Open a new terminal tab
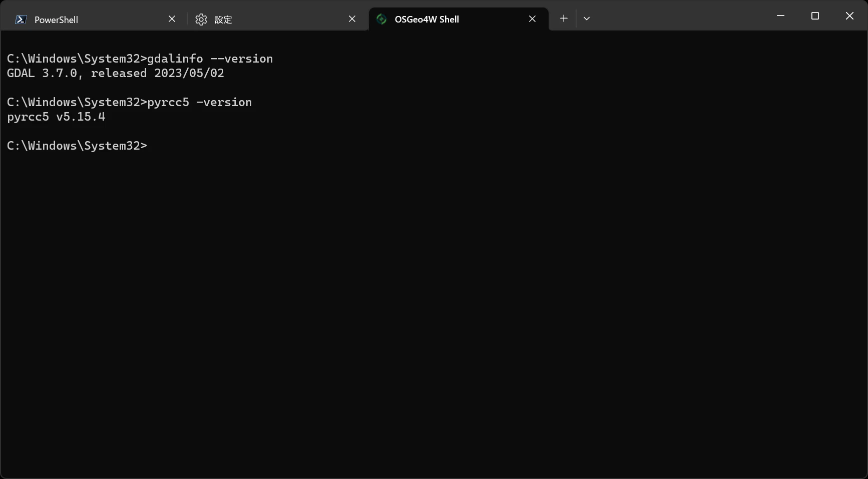868x479 pixels. [x=564, y=19]
